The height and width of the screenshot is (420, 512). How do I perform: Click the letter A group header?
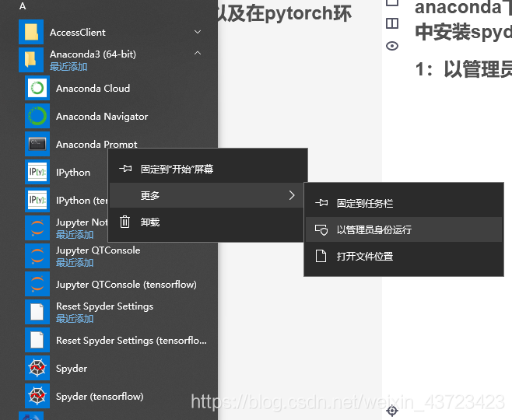pyautogui.click(x=23, y=6)
